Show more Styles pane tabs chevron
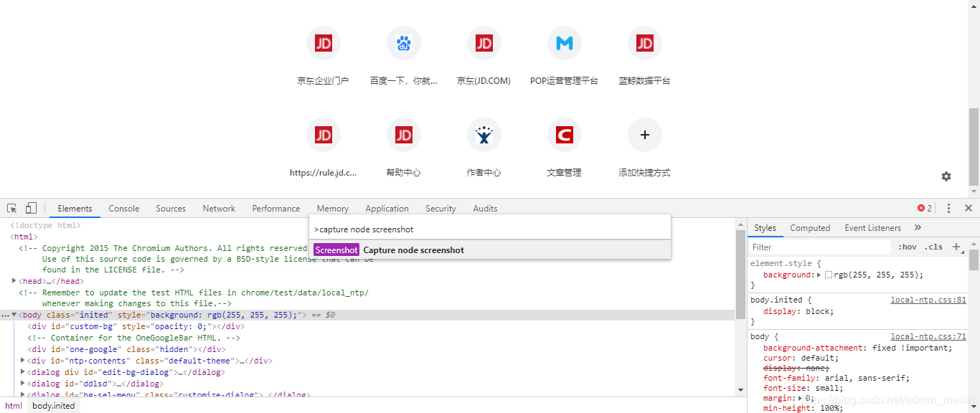The height and width of the screenshot is (413, 980). click(918, 228)
